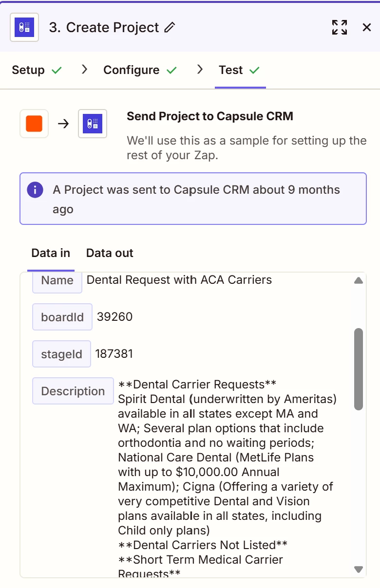
Task: Expand the panel to full screen
Action: [x=340, y=27]
